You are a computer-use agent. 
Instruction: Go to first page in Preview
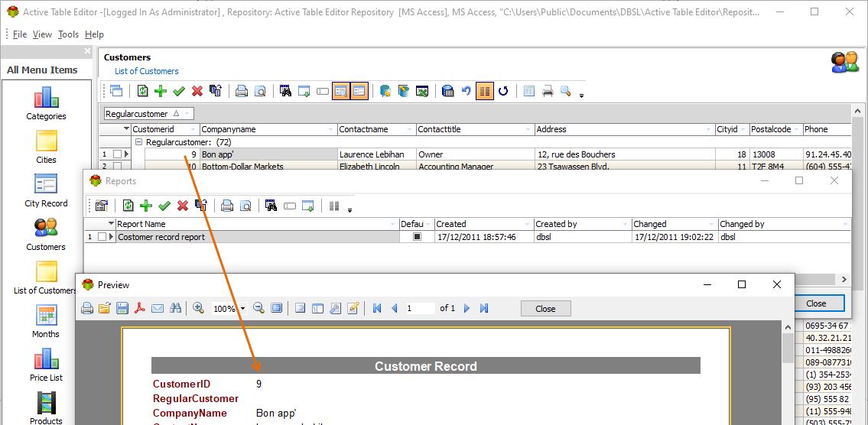click(x=378, y=308)
